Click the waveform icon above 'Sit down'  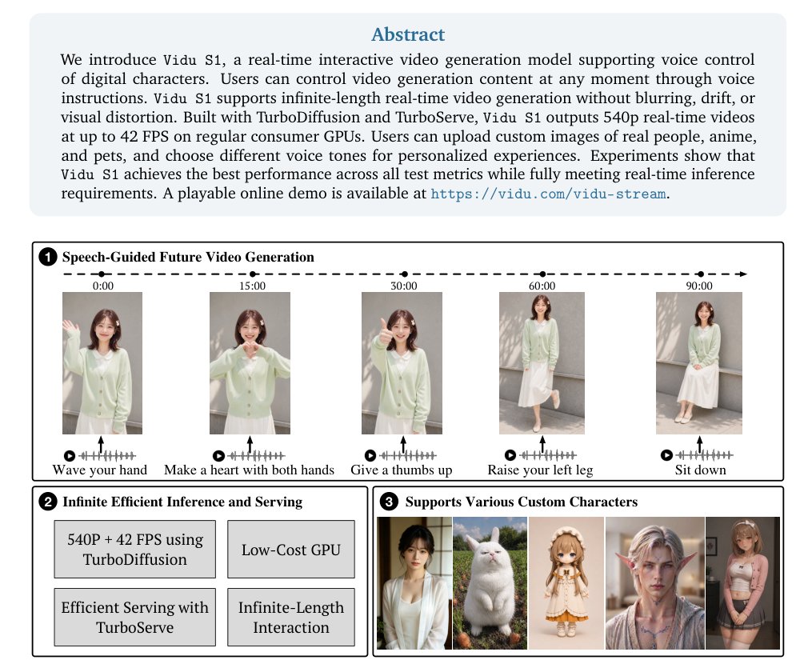click(x=704, y=454)
